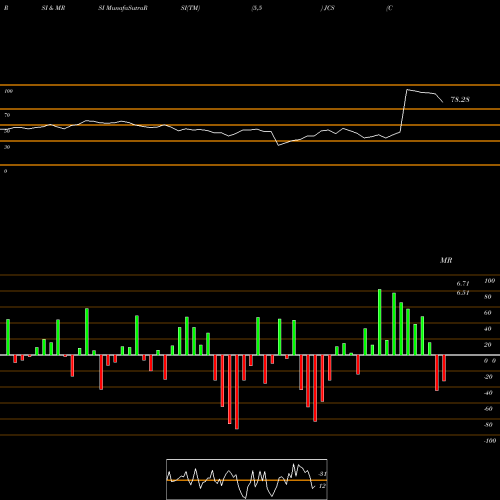This screenshot has height=500, width=500.
Task: Click the tallest green histogram bar
Action: pos(380,322)
